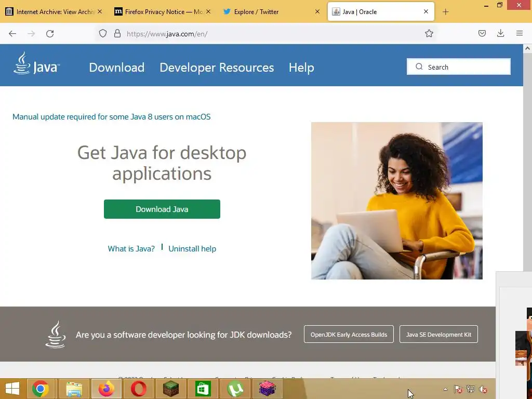Switch to Firefox on the taskbar
Screen dimensions: 532x399
click(106, 389)
